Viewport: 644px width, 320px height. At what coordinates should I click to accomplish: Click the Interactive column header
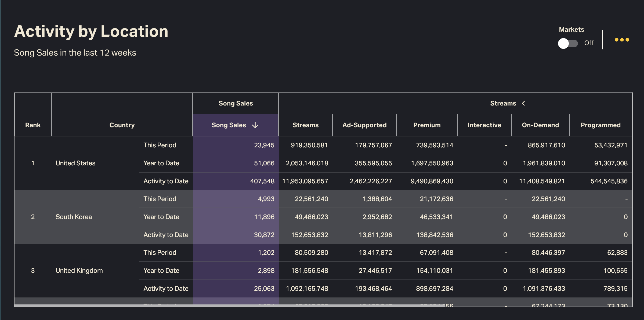pyautogui.click(x=484, y=125)
